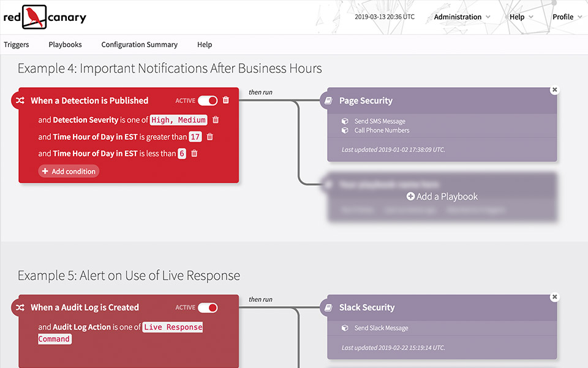Delete the less than 6 condition
The image size is (588, 368).
point(195,153)
